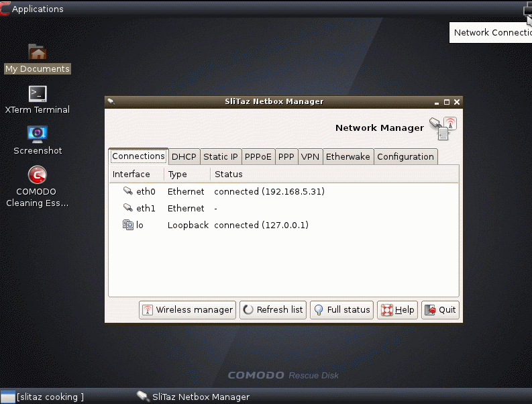Launch COMODO Cleaning Essentials icon
The image size is (532, 404).
point(38,175)
